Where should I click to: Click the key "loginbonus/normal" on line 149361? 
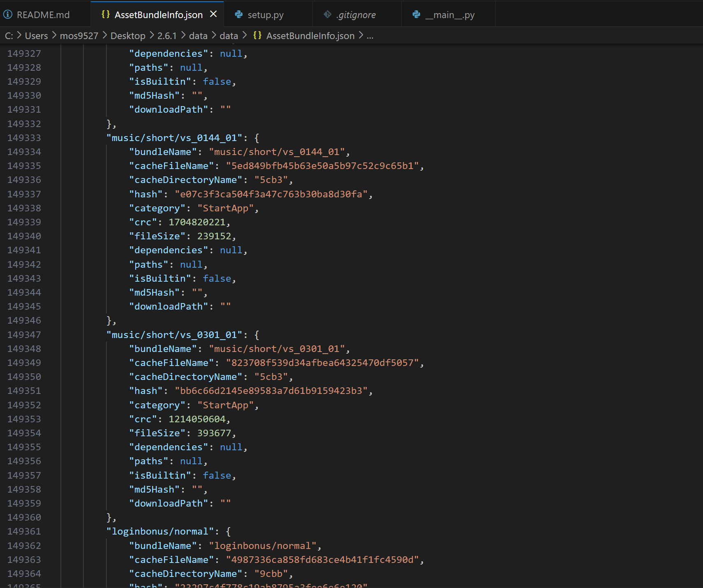[160, 531]
